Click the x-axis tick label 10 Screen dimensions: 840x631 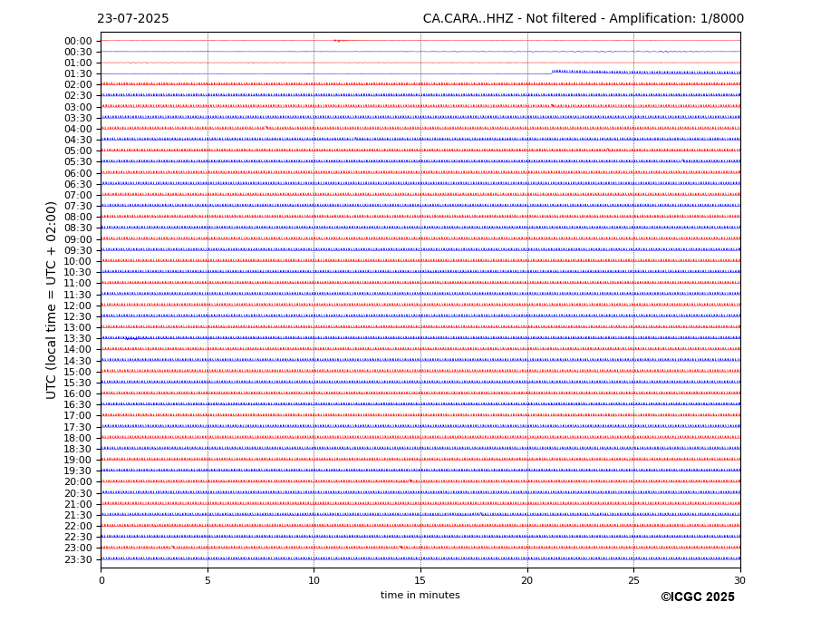point(314,580)
